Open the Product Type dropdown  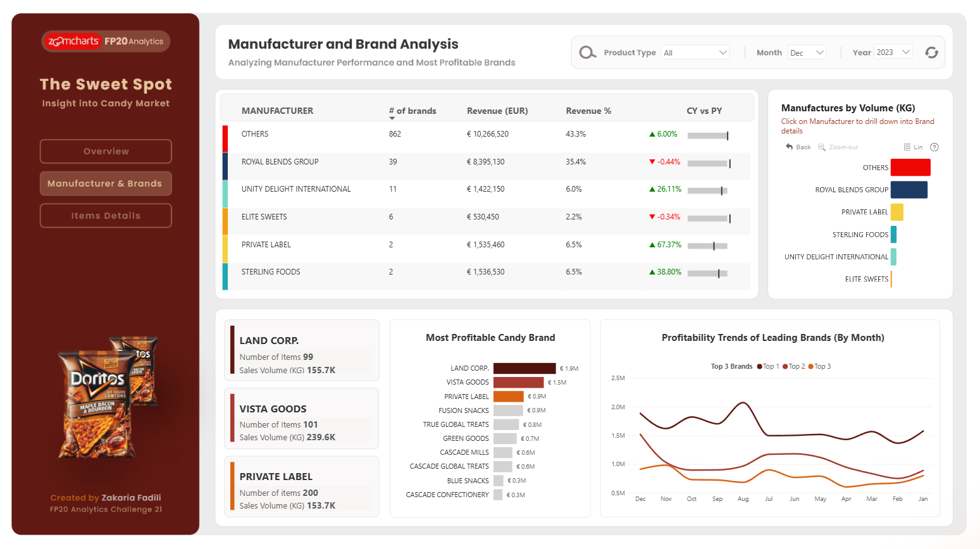point(695,52)
